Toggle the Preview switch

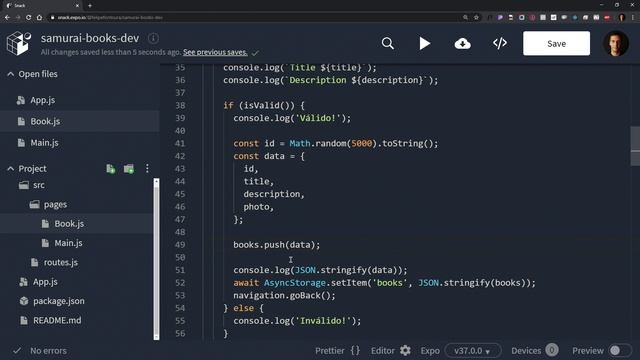[619, 351]
